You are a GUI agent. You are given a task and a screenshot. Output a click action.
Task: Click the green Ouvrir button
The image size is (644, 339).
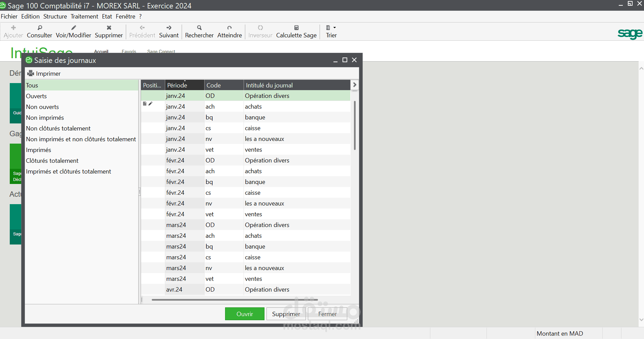(x=245, y=314)
